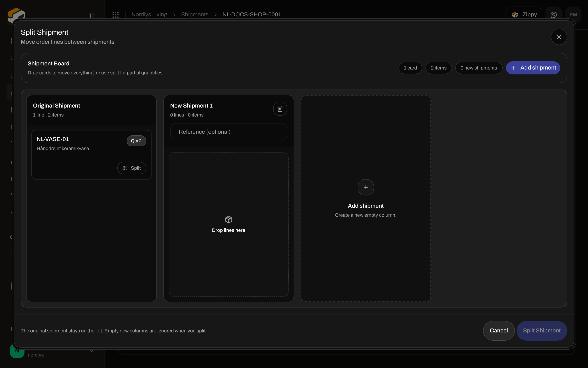
Task: Expand the nordlys workspace chevron
Action: coord(91,351)
